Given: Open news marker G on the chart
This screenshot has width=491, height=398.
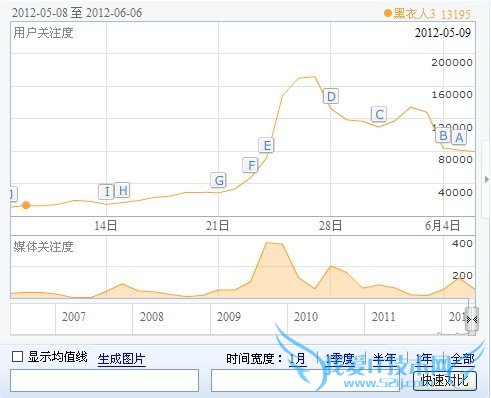Looking at the screenshot, I should tap(219, 180).
